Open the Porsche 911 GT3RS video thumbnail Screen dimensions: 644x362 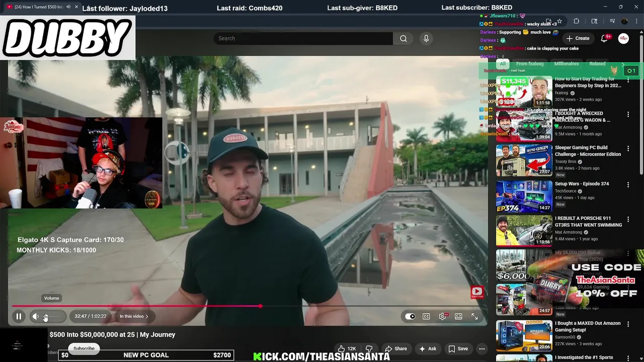point(524,231)
